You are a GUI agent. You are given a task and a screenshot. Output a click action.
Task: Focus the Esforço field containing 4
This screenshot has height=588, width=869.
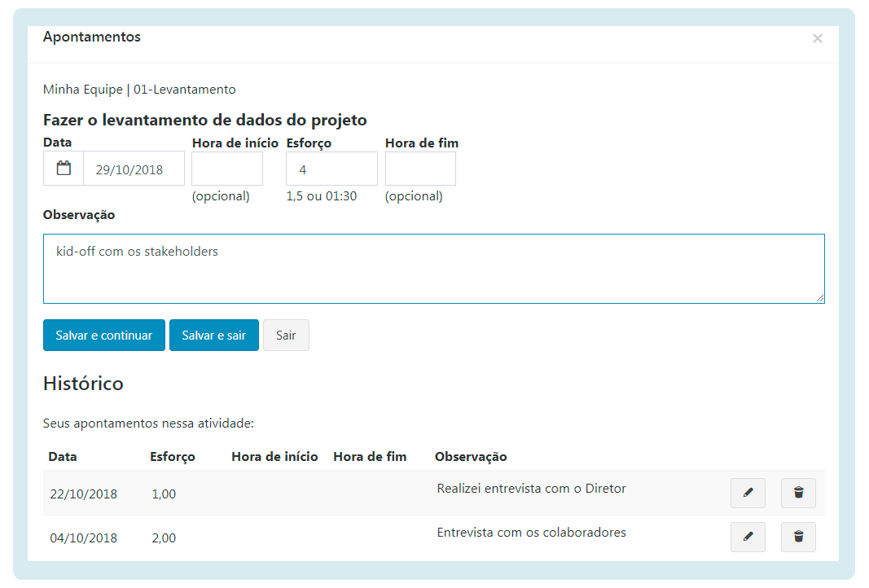(331, 169)
